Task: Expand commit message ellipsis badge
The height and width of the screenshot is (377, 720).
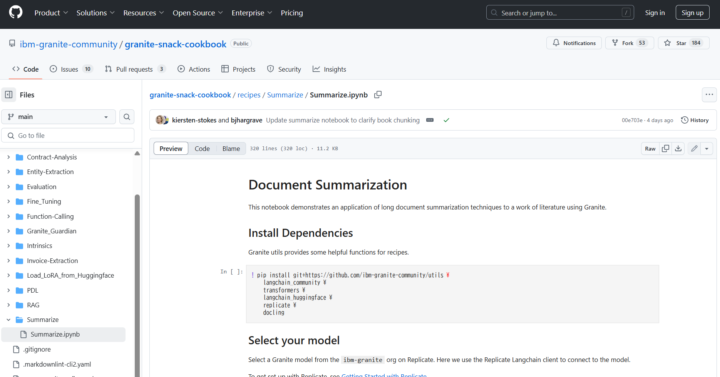Action: 430,120
